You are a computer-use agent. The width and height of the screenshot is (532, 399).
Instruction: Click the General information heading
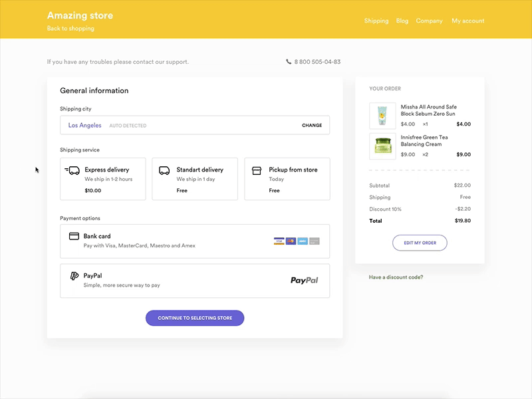click(x=94, y=90)
